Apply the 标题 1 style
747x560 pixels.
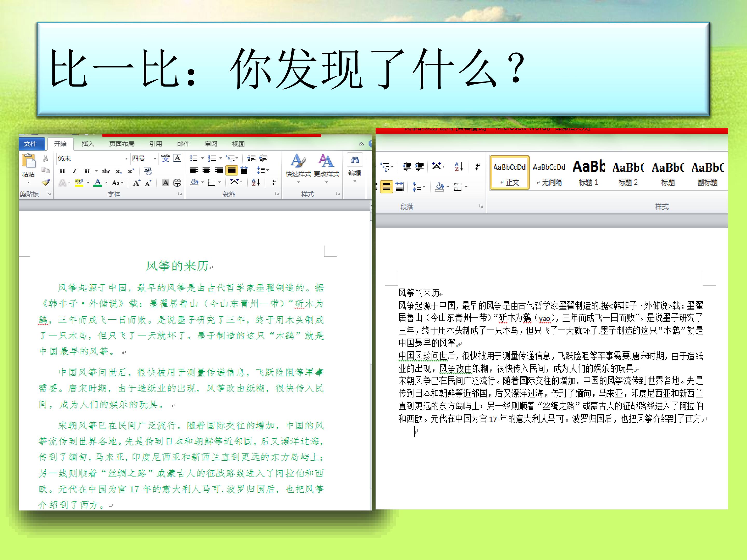click(x=589, y=173)
